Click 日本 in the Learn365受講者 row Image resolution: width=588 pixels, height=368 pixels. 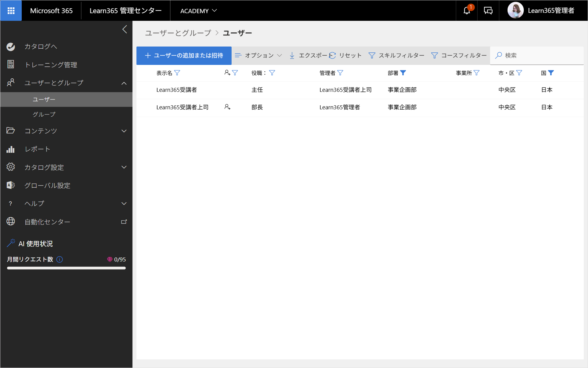click(547, 90)
